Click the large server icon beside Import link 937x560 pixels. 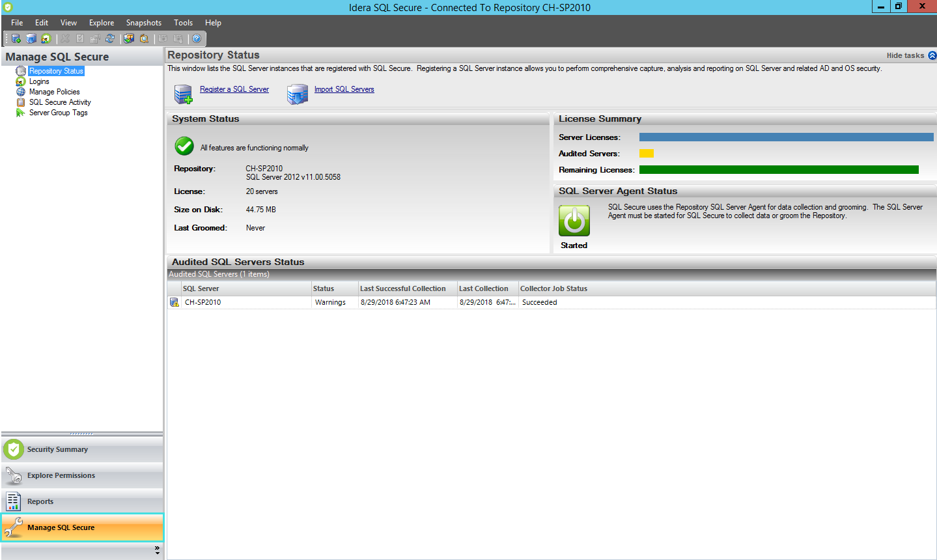[298, 94]
